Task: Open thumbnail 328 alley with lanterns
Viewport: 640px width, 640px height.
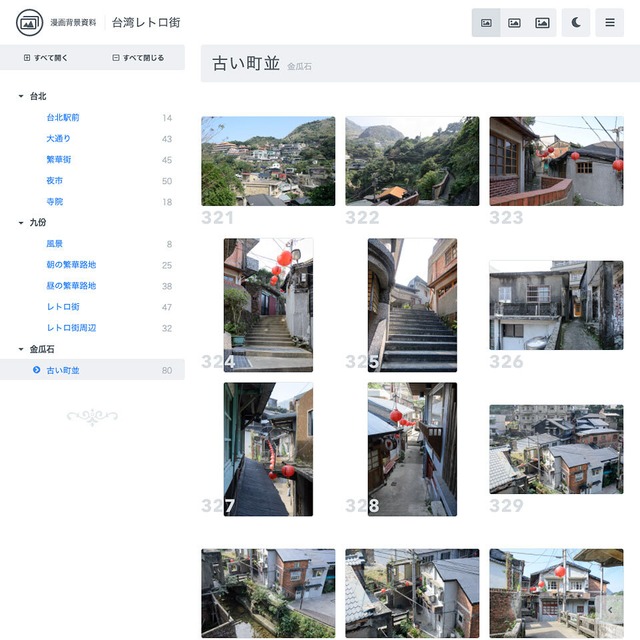Action: coord(412,449)
